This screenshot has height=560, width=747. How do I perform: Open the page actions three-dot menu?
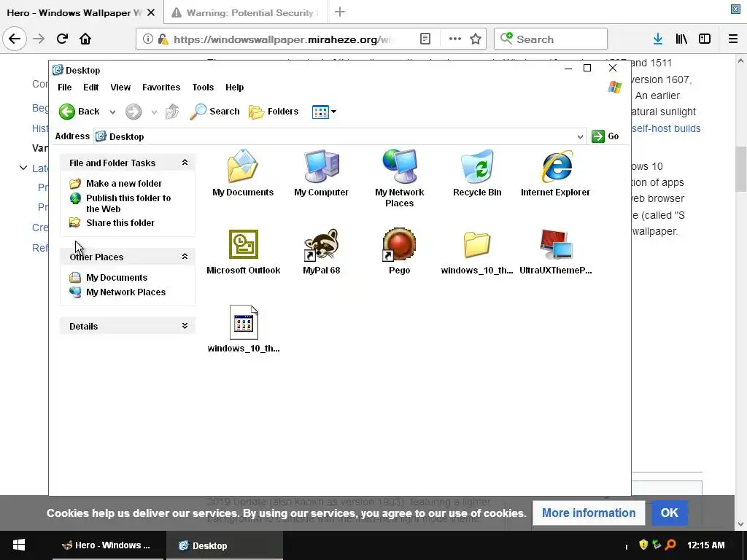click(455, 39)
